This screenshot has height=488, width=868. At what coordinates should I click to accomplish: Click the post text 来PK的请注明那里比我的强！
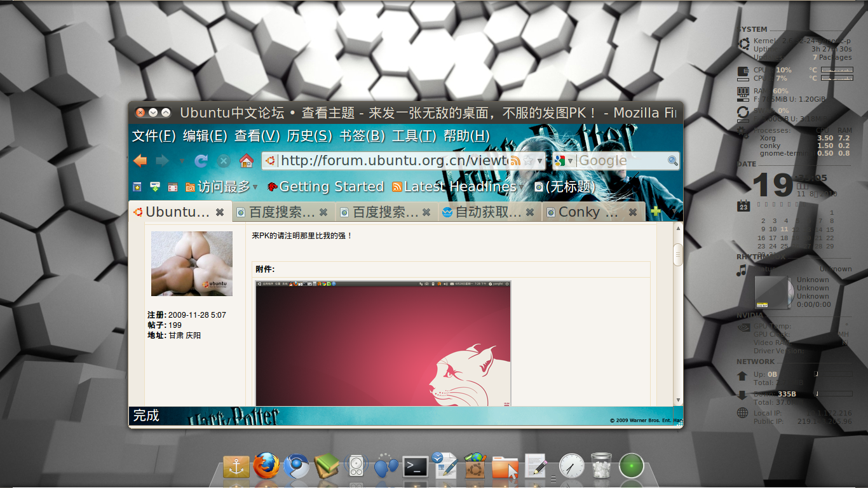click(302, 236)
